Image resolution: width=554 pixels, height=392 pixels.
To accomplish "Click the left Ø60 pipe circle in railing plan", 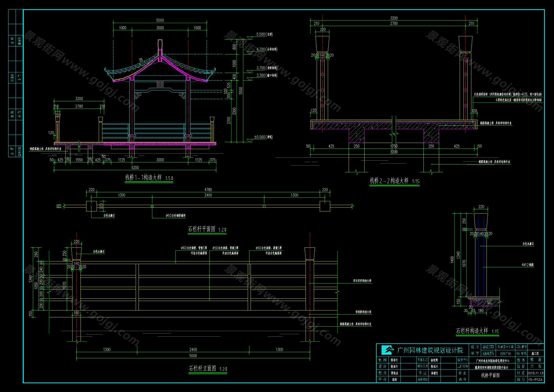I will click(x=152, y=206).
